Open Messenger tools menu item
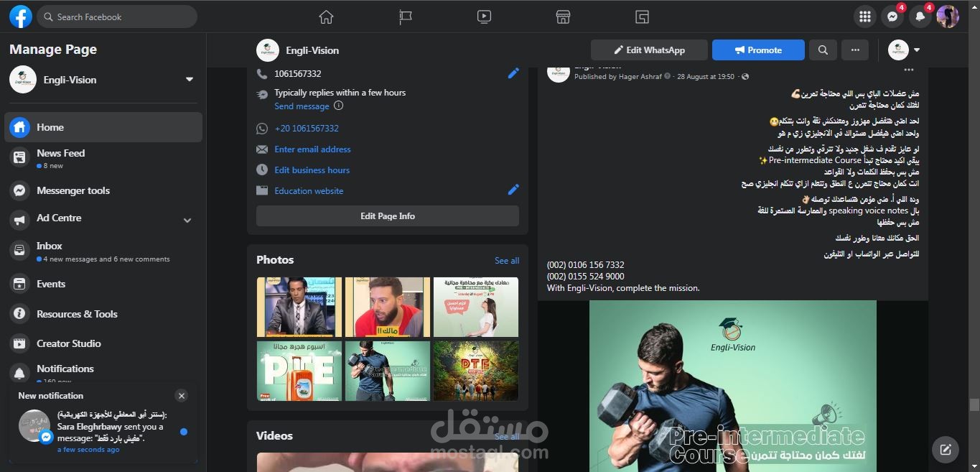980x472 pixels. click(103, 190)
